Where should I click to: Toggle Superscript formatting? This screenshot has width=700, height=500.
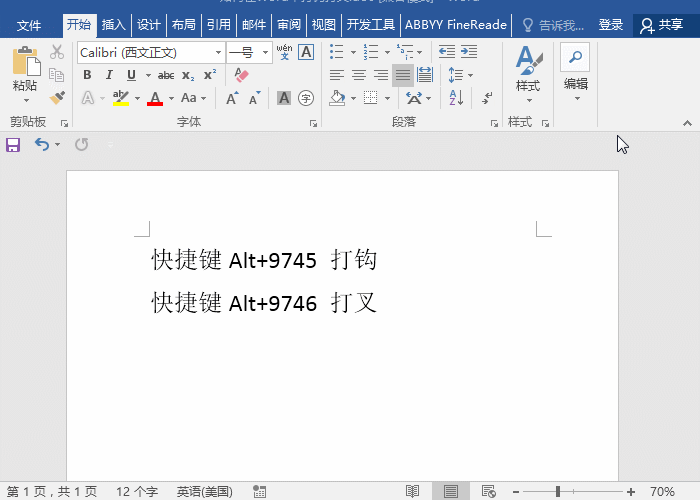coord(210,75)
